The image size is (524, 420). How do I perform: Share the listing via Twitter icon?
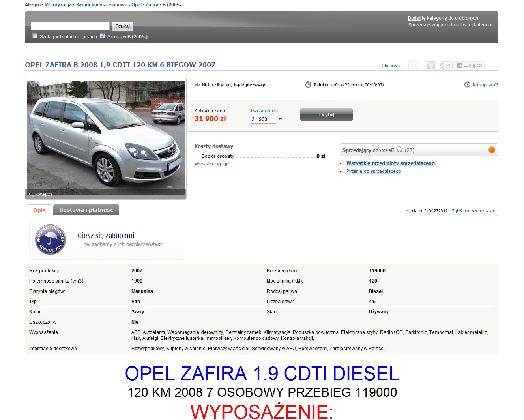[431, 65]
